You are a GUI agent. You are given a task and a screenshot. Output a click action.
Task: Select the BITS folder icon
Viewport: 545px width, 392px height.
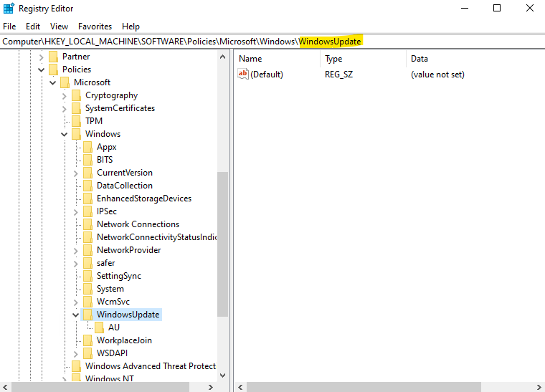87,160
